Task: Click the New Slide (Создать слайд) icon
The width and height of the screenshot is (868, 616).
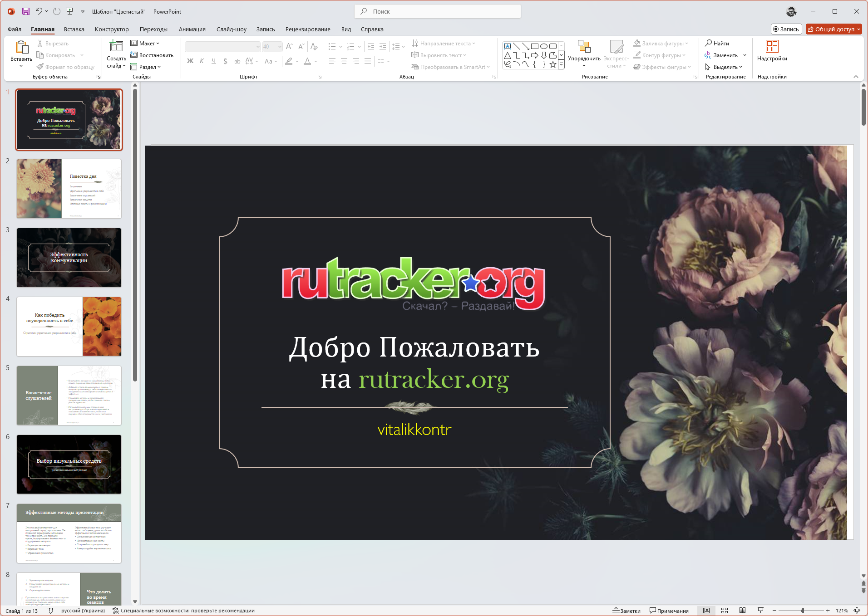Action: (116, 46)
